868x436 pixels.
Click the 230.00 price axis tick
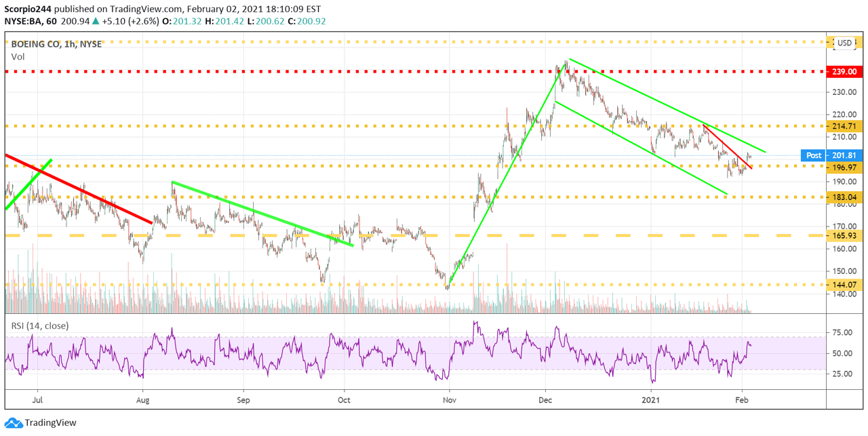(x=843, y=92)
